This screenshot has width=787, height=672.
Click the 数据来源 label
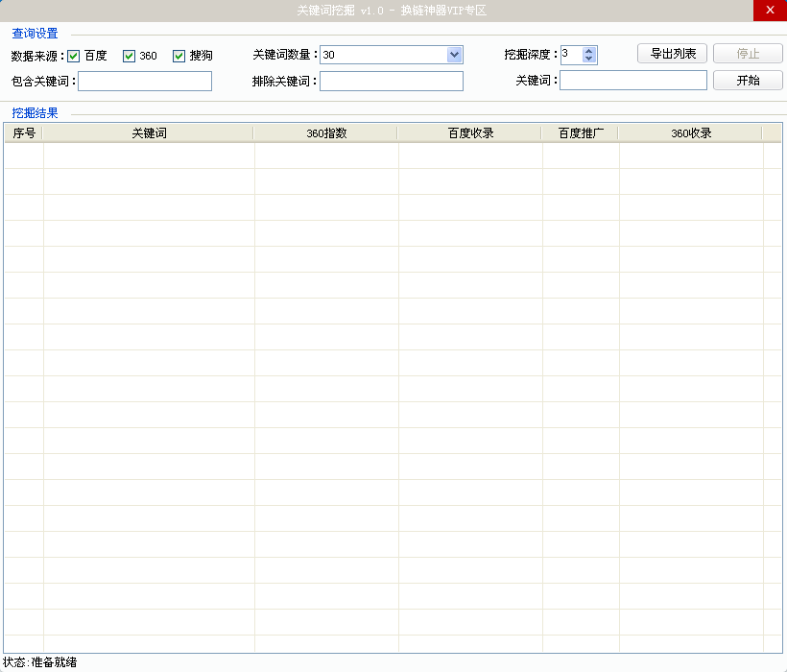[x=37, y=56]
